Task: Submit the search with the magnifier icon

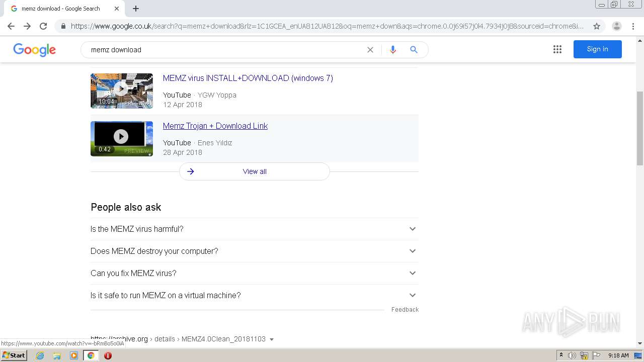Action: 414,50
